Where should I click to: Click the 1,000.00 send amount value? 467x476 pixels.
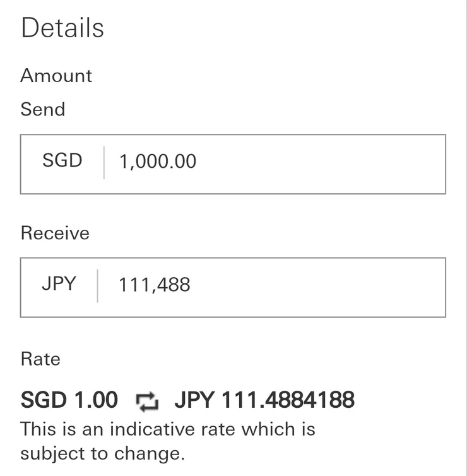pyautogui.click(x=158, y=162)
